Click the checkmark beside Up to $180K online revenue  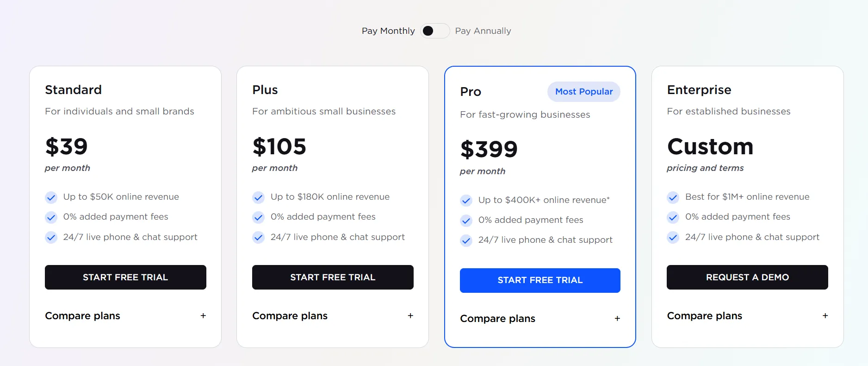258,197
